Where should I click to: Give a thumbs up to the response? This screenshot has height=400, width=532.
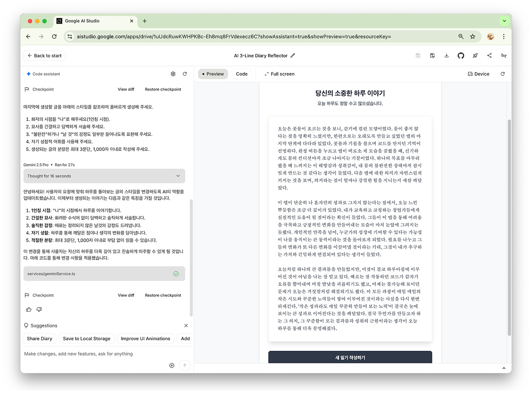tap(28, 309)
